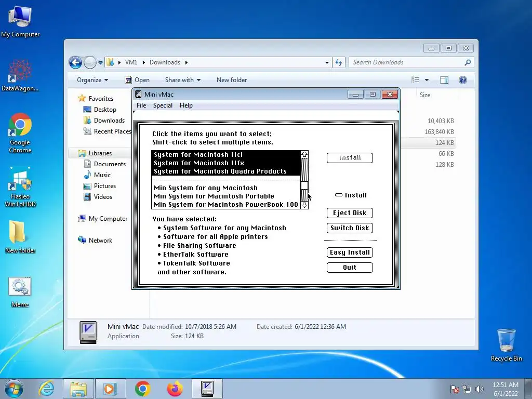Select Min System for any Macintosh
Screen dimensions: 532x399
pos(226,188)
